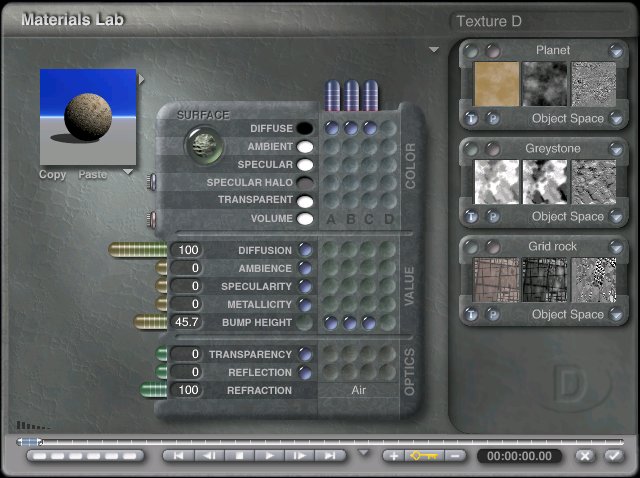The image size is (640, 478).
Task: Cancel changes with the X button
Action: tap(584, 456)
